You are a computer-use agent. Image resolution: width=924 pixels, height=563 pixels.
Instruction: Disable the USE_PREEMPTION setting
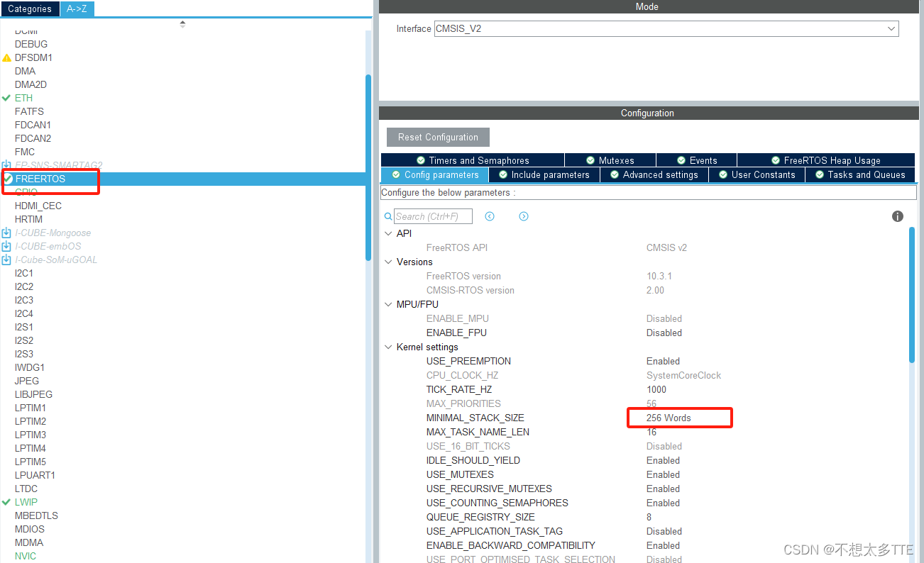(x=663, y=361)
